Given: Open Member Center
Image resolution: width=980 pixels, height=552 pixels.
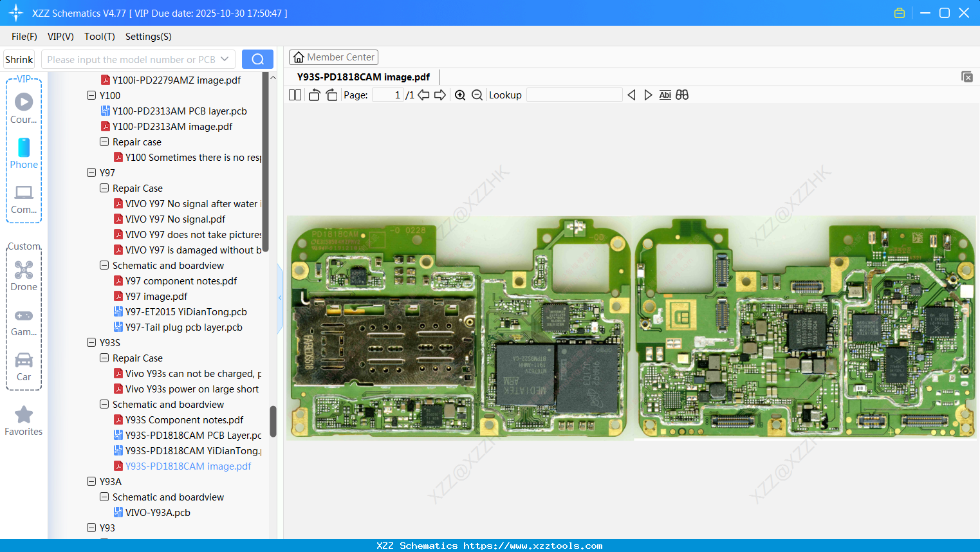Looking at the screenshot, I should tap(334, 57).
